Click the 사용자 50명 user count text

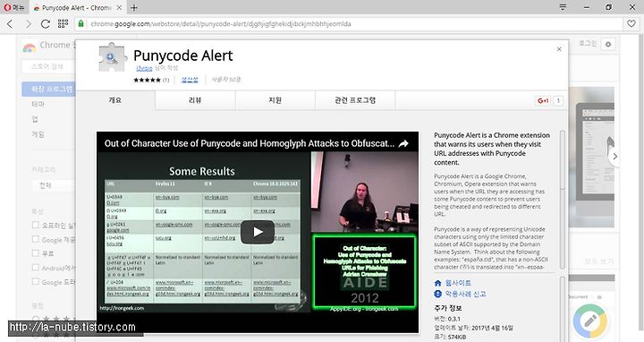(x=226, y=80)
